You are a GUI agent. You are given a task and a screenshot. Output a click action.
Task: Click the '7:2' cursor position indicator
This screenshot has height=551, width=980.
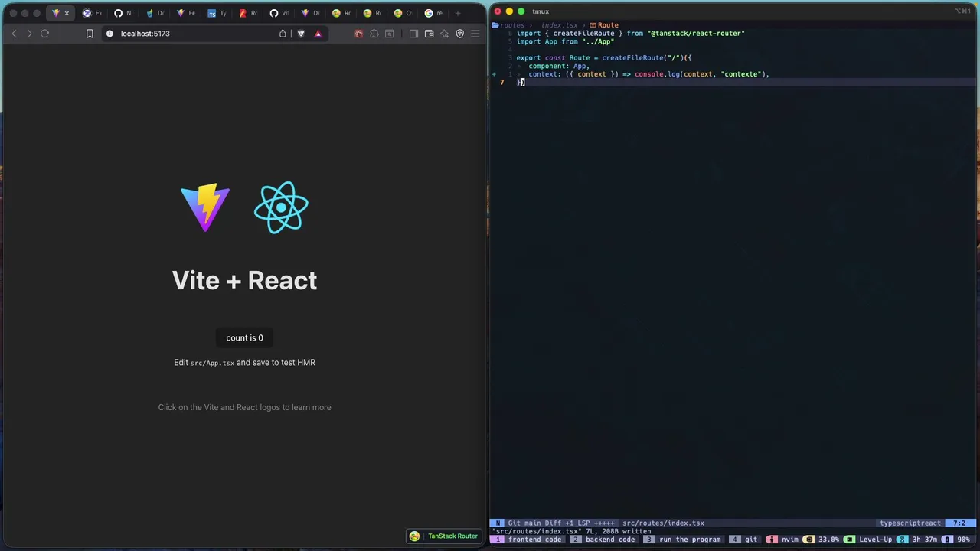(x=959, y=523)
